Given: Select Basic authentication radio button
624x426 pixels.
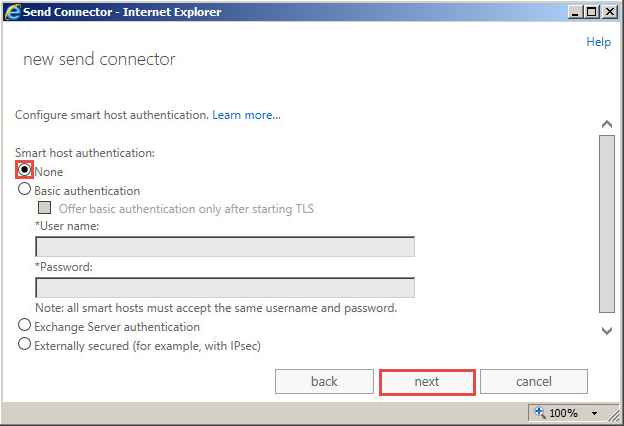Looking at the screenshot, I should (25, 190).
